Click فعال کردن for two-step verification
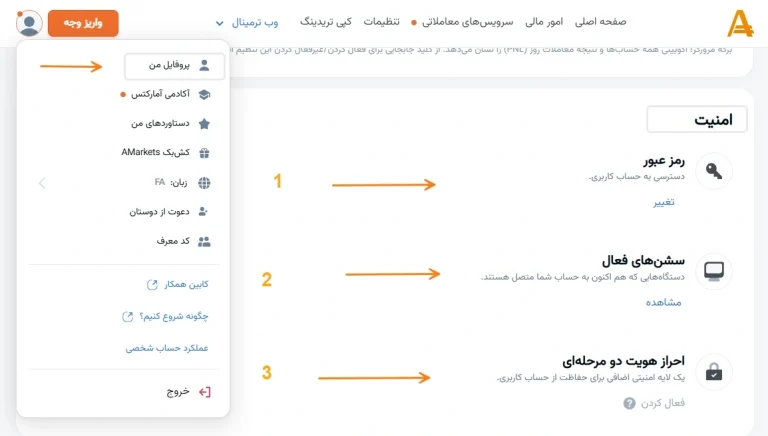This screenshot has height=436, width=768. coord(663,403)
